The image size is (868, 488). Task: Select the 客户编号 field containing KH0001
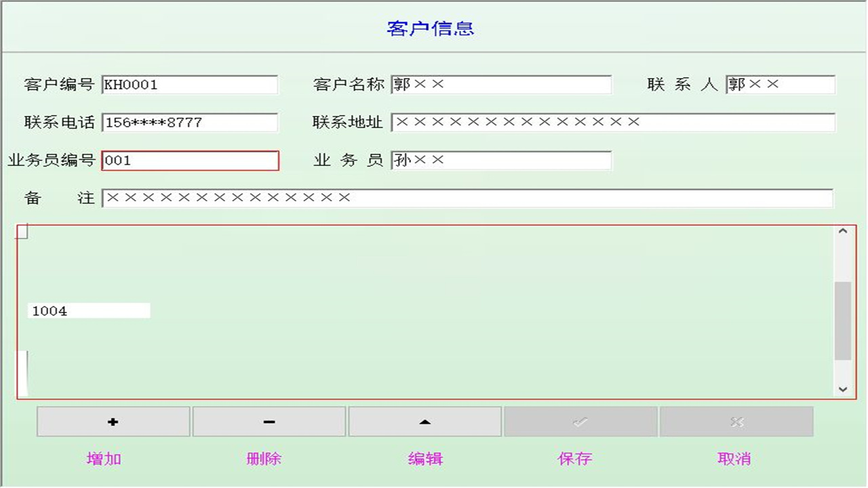point(190,84)
